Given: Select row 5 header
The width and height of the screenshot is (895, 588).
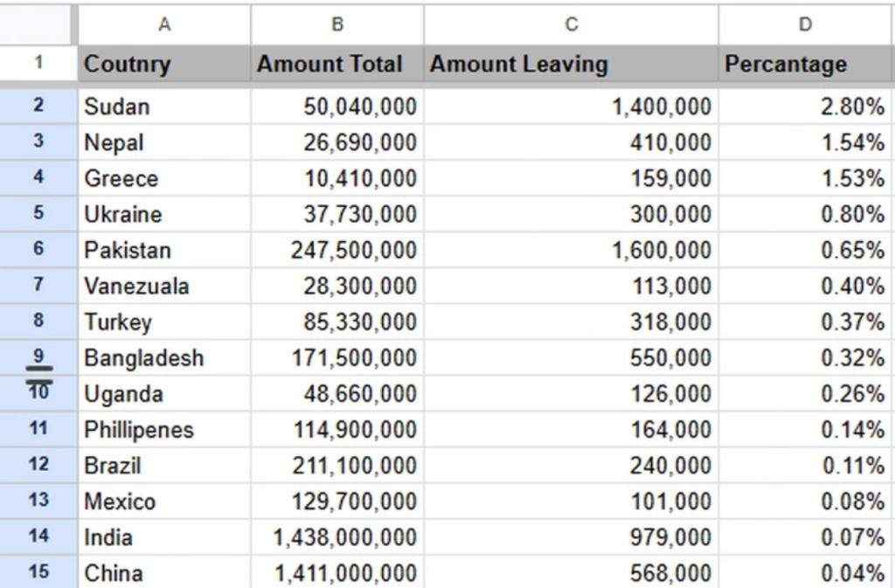Looking at the screenshot, I should coord(38,214).
